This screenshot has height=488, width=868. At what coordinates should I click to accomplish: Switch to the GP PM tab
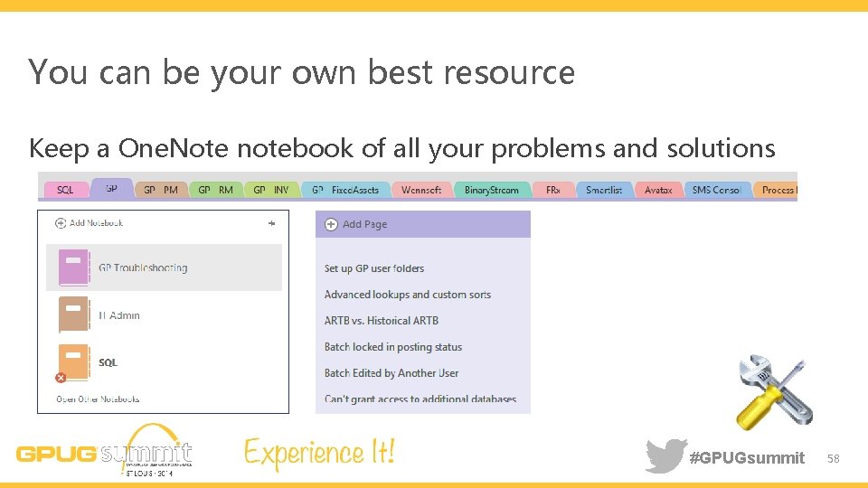(161, 190)
